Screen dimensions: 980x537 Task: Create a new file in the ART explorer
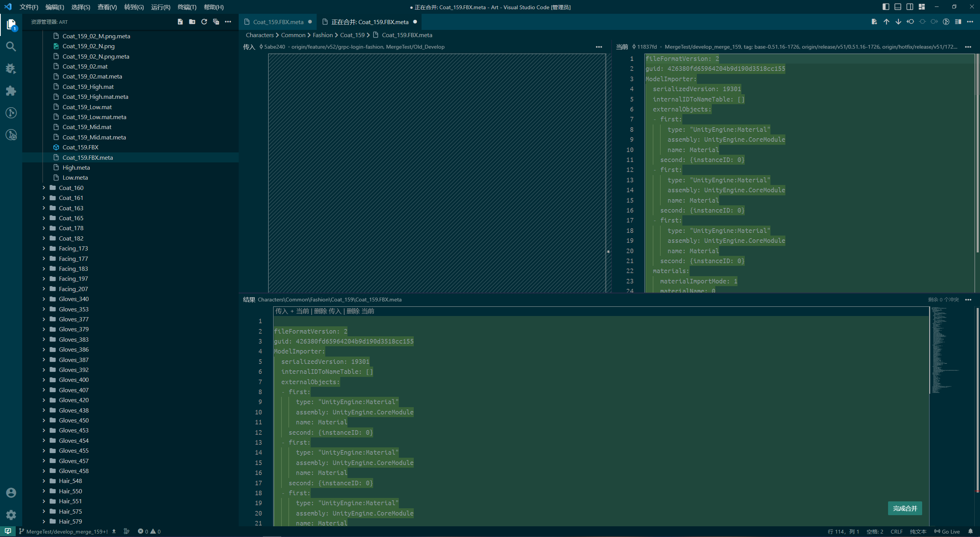(180, 22)
